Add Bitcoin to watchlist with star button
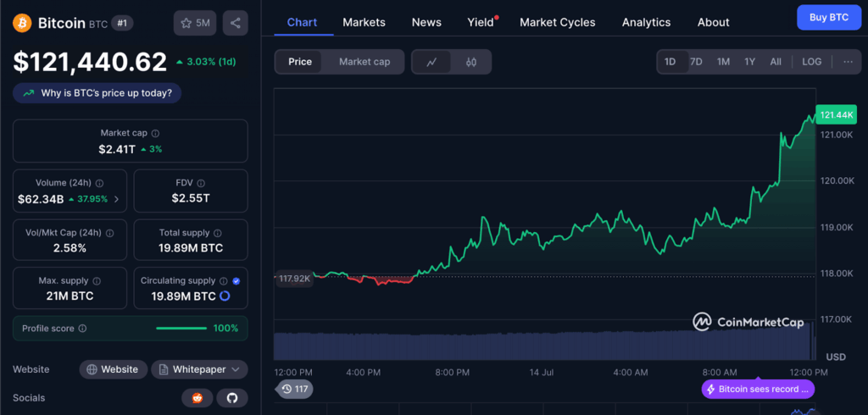The image size is (868, 415). [194, 23]
